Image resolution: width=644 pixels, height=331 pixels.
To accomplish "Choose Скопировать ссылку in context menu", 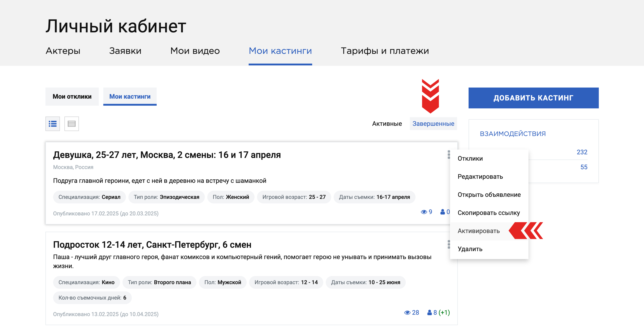I will [489, 213].
